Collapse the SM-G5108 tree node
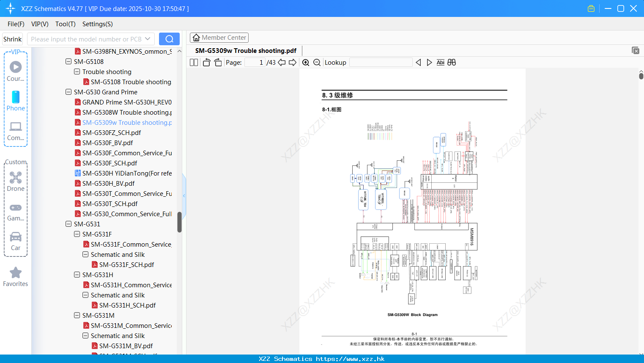 [69, 61]
